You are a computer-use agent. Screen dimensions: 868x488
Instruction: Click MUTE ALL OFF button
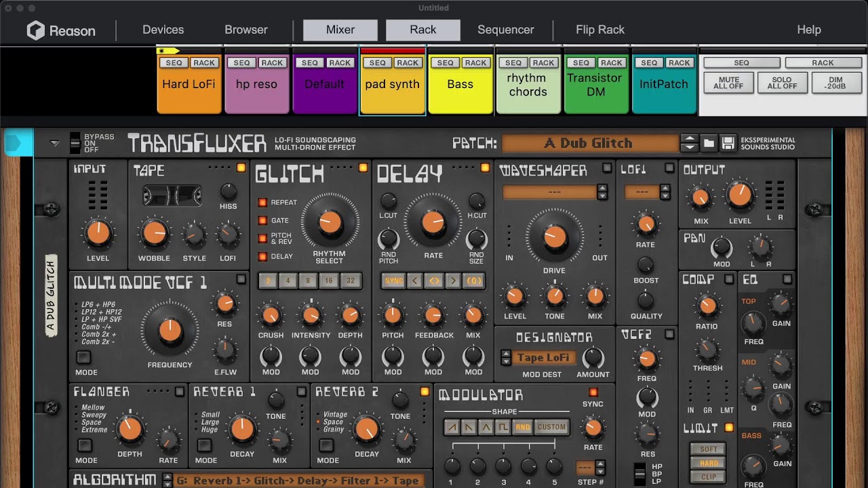tap(728, 83)
